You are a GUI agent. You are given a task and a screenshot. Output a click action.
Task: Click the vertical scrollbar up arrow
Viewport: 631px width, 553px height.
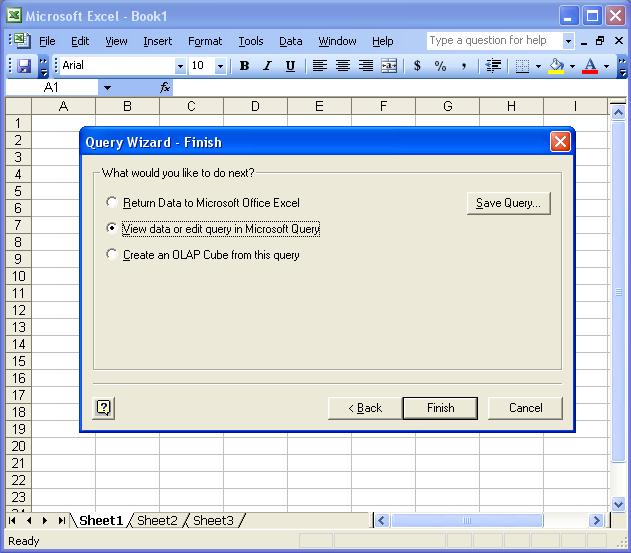click(618, 113)
